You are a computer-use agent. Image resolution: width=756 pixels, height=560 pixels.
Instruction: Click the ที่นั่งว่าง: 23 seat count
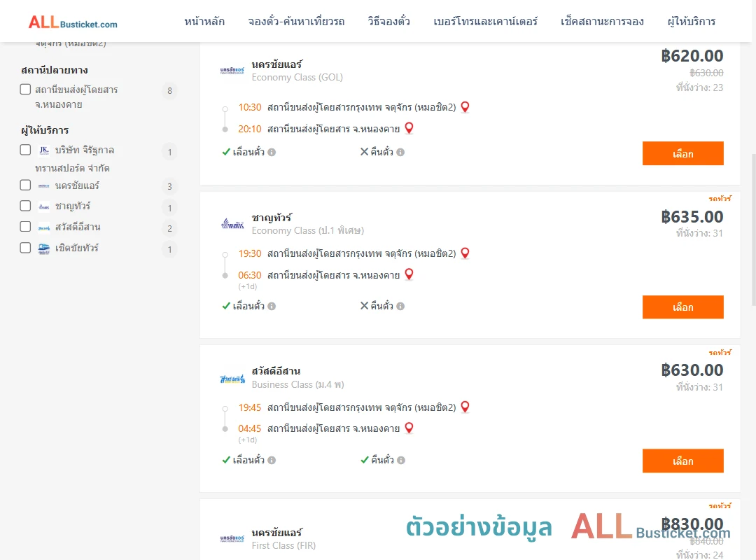tap(699, 87)
